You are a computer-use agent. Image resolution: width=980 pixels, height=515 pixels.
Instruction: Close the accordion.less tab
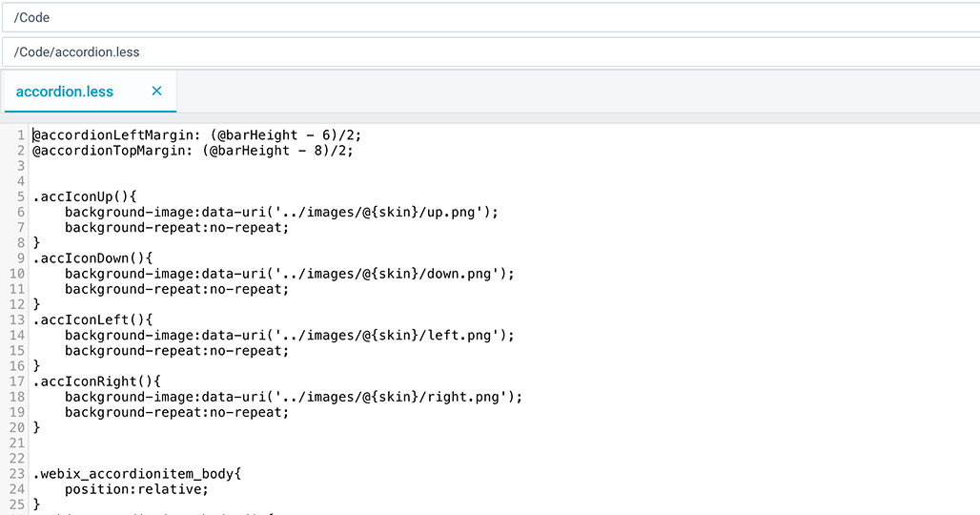coord(157,92)
